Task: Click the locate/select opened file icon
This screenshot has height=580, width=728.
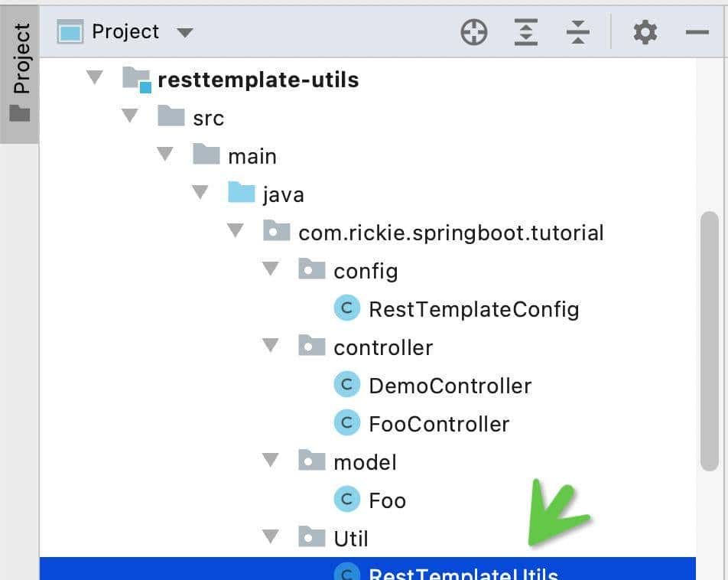Action: click(474, 33)
